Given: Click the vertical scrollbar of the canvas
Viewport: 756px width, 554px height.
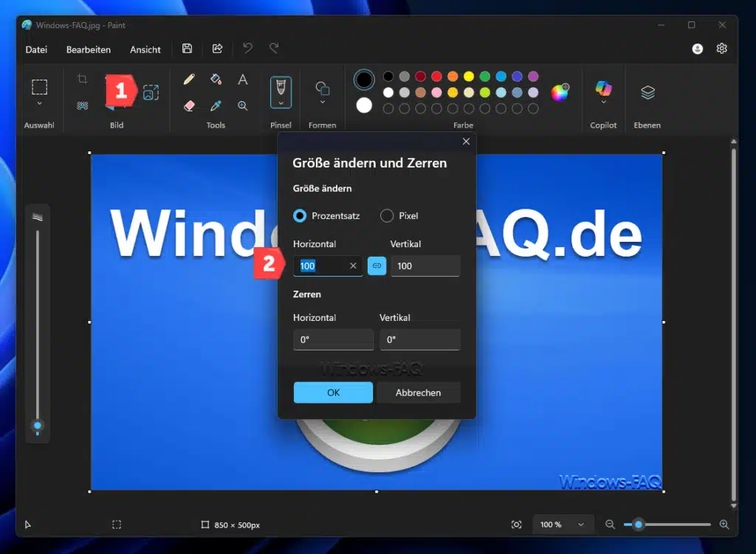Looking at the screenshot, I should point(733,324).
